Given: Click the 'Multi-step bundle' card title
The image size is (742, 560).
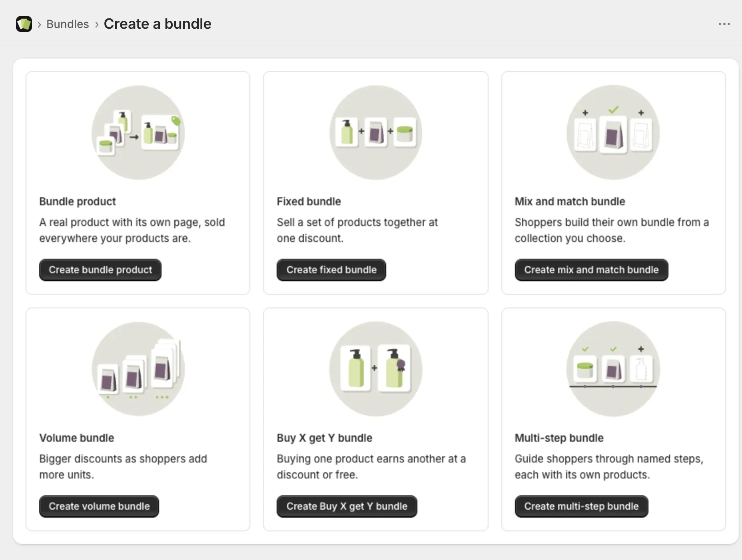Looking at the screenshot, I should pos(559,438).
